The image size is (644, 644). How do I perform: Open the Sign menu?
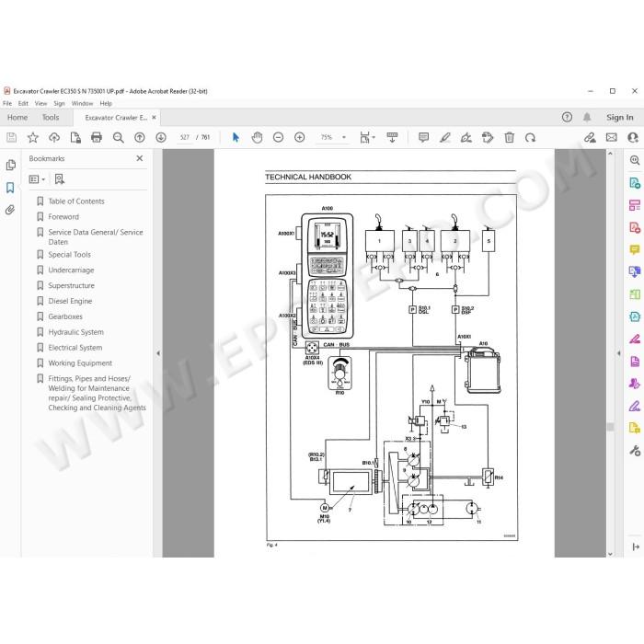click(x=60, y=103)
